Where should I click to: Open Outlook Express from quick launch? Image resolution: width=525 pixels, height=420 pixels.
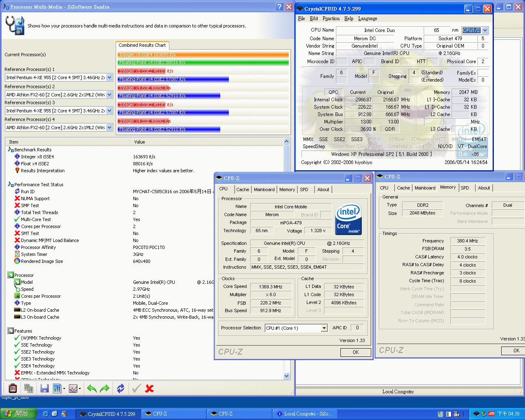(55, 414)
